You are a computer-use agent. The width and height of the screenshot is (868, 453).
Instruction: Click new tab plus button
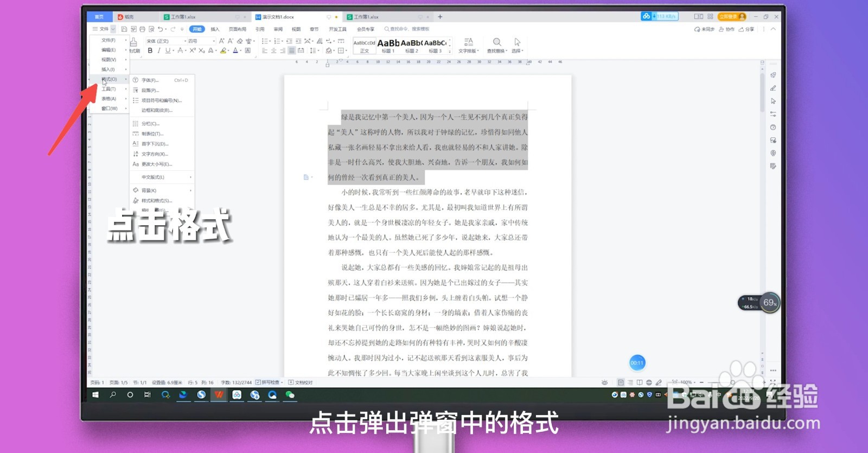click(440, 17)
